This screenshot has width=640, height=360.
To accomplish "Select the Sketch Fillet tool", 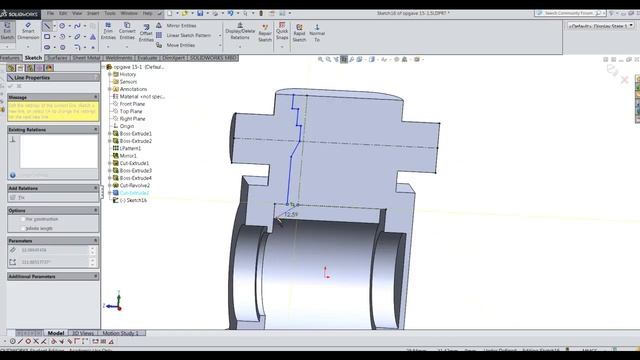I will 77,47.
